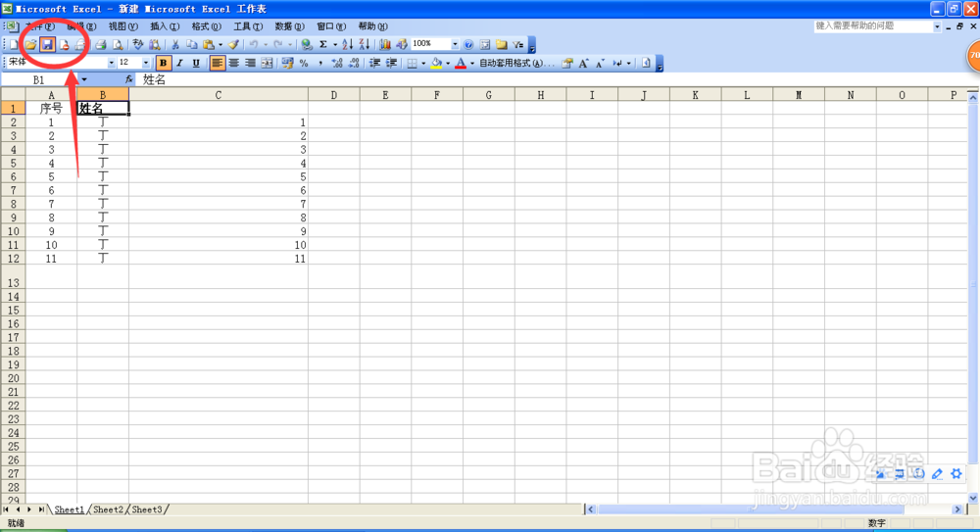This screenshot has width=980, height=532.
Task: Click the Decrease Indent icon
Action: (374, 63)
